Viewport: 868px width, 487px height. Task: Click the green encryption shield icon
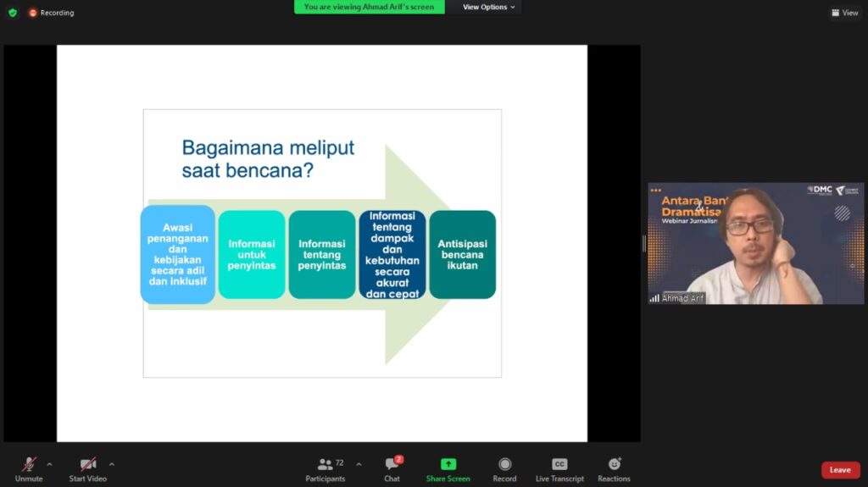[x=13, y=13]
